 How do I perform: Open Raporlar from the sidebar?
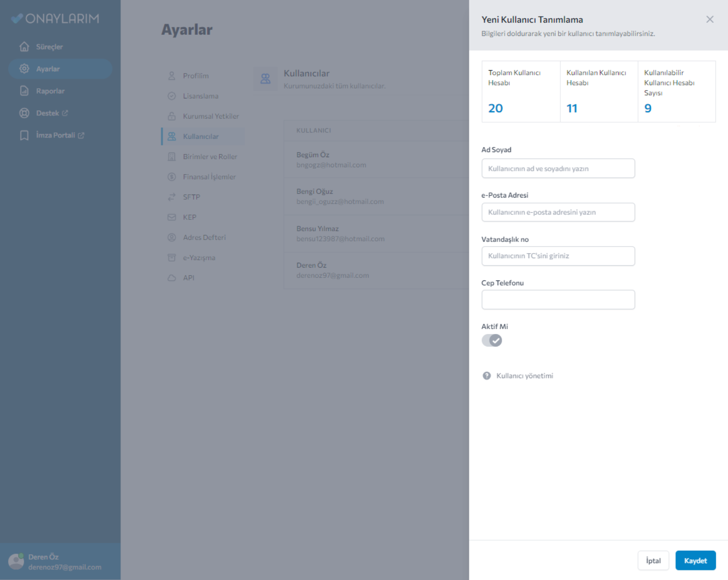50,91
